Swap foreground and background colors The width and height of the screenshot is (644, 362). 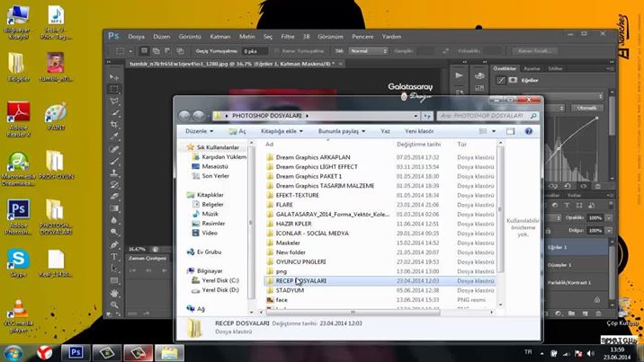(x=119, y=314)
